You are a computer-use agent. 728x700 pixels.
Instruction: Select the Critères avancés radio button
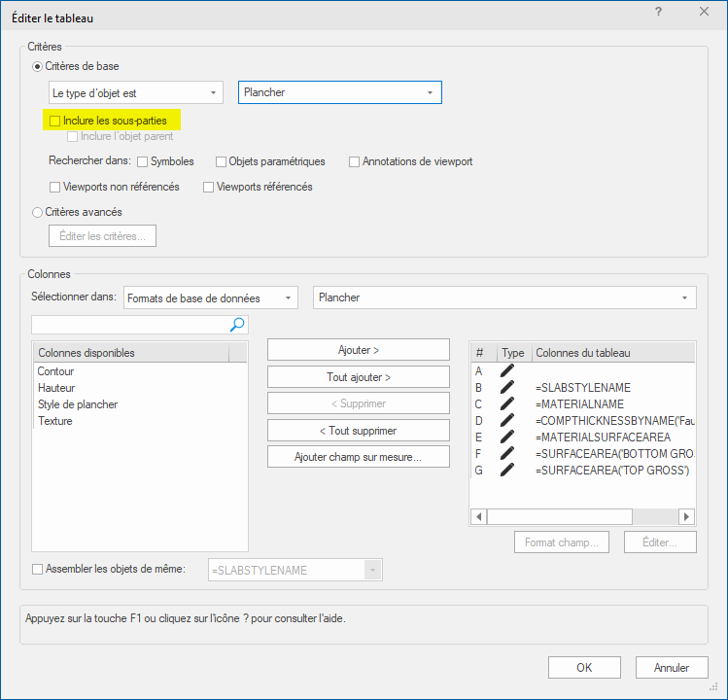click(x=39, y=212)
